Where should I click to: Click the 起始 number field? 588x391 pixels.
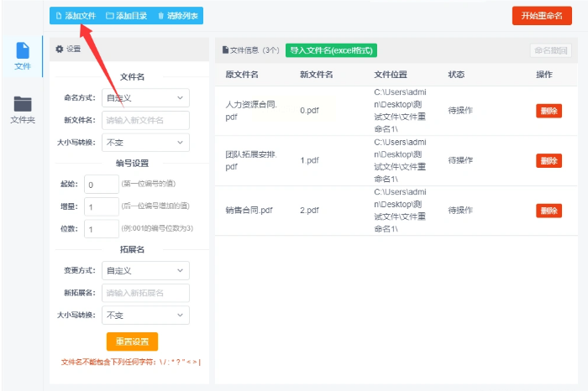click(x=102, y=185)
